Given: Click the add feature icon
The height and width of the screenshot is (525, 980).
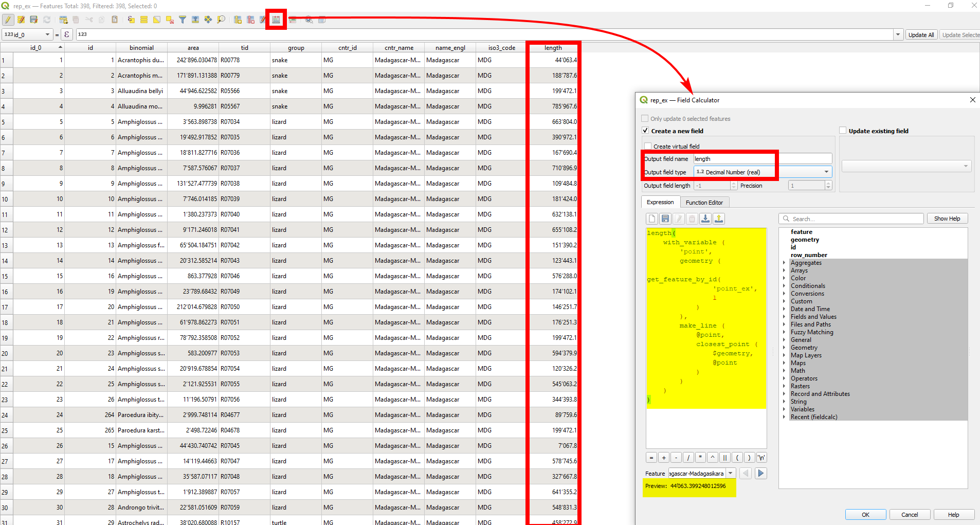Looking at the screenshot, I should point(63,20).
